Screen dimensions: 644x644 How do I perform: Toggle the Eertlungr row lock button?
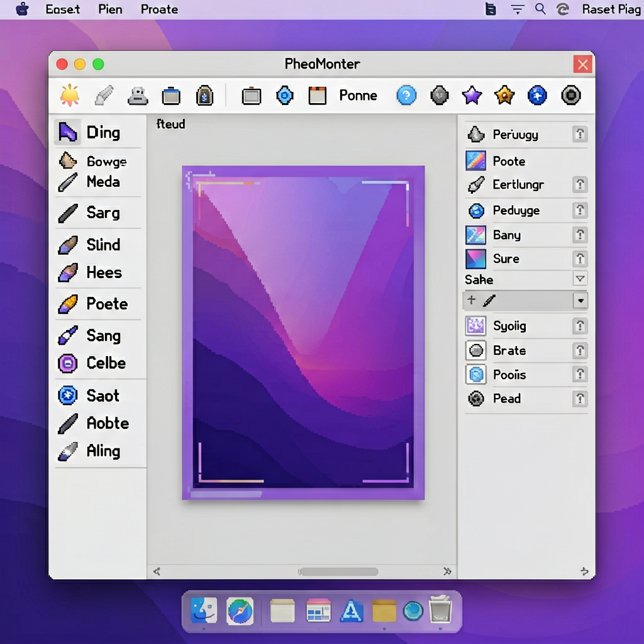580,185
